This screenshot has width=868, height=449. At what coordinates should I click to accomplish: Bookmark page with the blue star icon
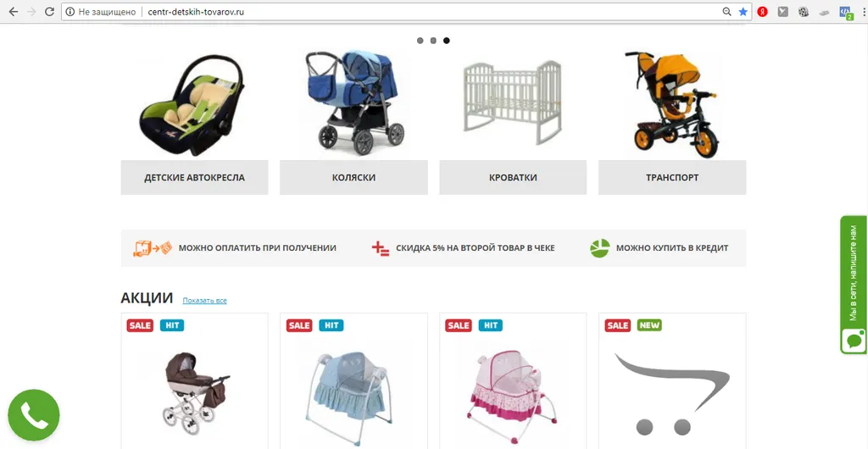tap(743, 12)
